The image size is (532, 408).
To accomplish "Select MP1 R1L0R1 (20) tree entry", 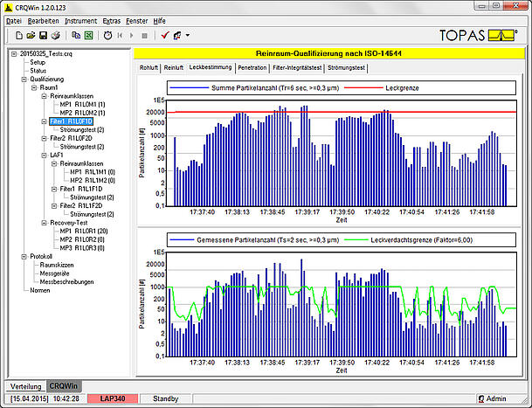I will (81, 231).
